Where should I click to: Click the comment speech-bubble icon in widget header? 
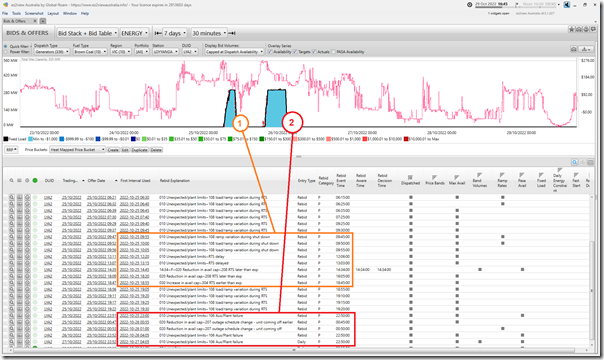click(594, 29)
